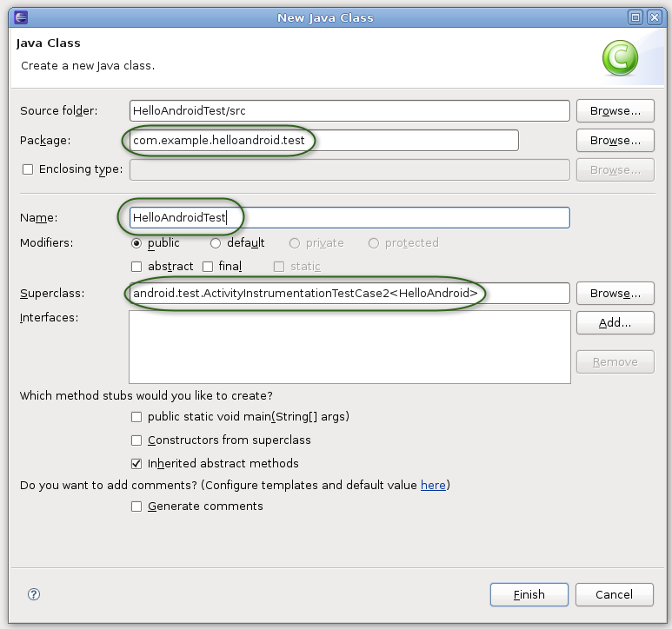Click the help question mark icon
The width and height of the screenshot is (672, 629).
click(34, 594)
